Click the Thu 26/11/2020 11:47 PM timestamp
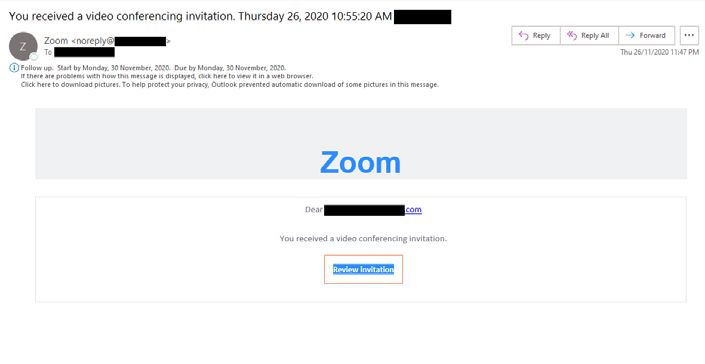The image size is (705, 364). pos(660,53)
